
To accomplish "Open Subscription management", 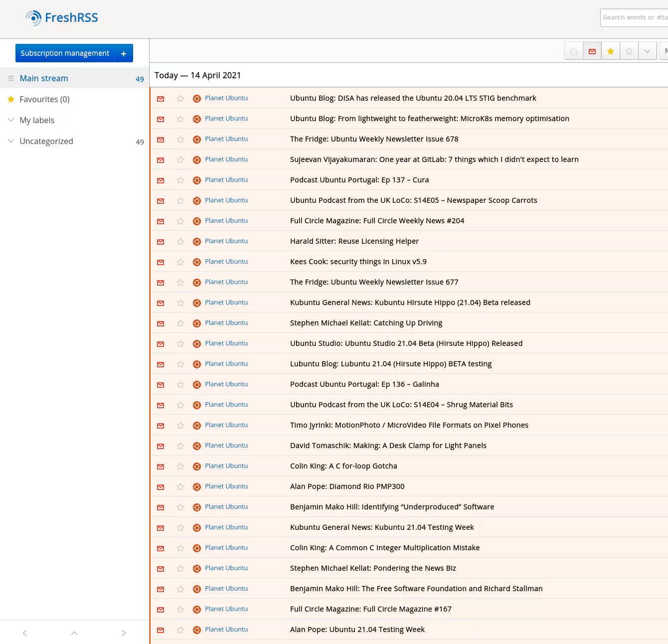I will [65, 53].
